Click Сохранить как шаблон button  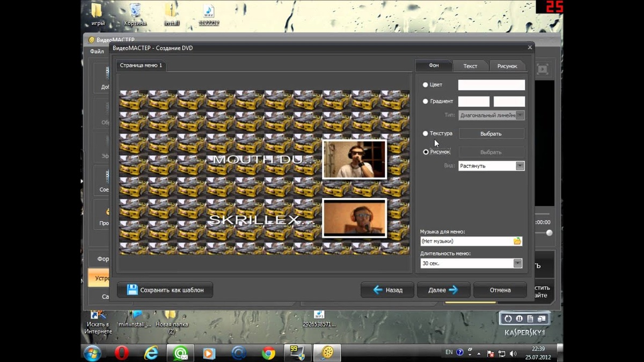click(x=165, y=290)
